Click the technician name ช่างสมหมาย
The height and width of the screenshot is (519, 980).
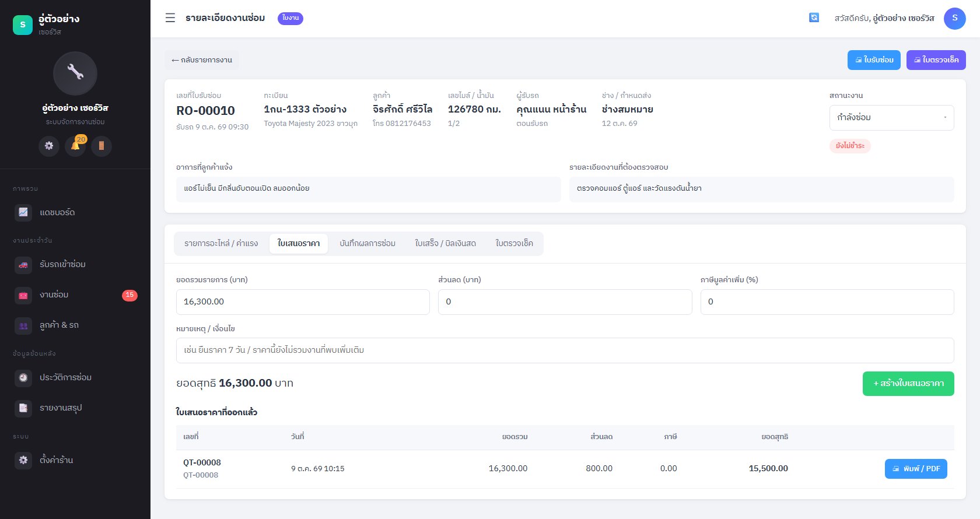(628, 109)
